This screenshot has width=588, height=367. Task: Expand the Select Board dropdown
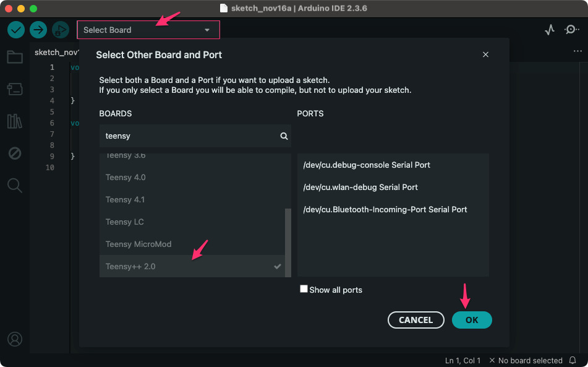(148, 30)
